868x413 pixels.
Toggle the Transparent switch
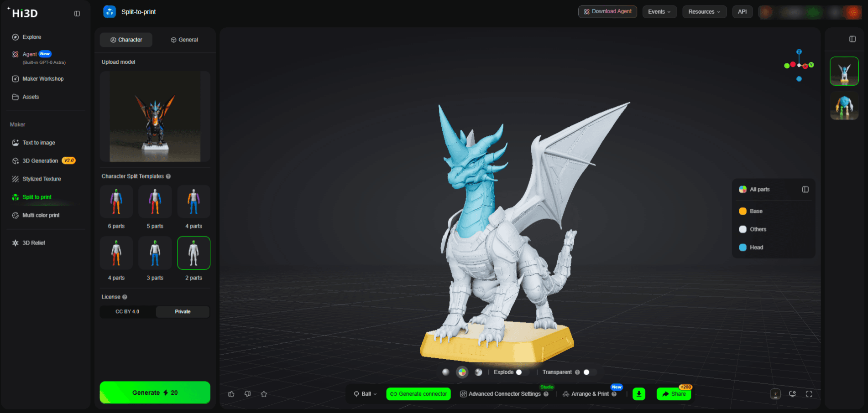coord(590,372)
